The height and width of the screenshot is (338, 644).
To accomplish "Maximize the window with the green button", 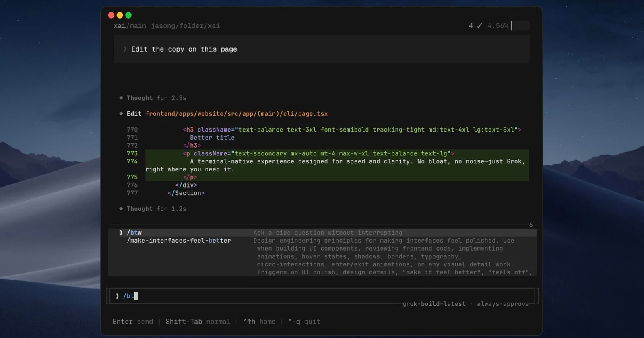I will click(x=128, y=15).
